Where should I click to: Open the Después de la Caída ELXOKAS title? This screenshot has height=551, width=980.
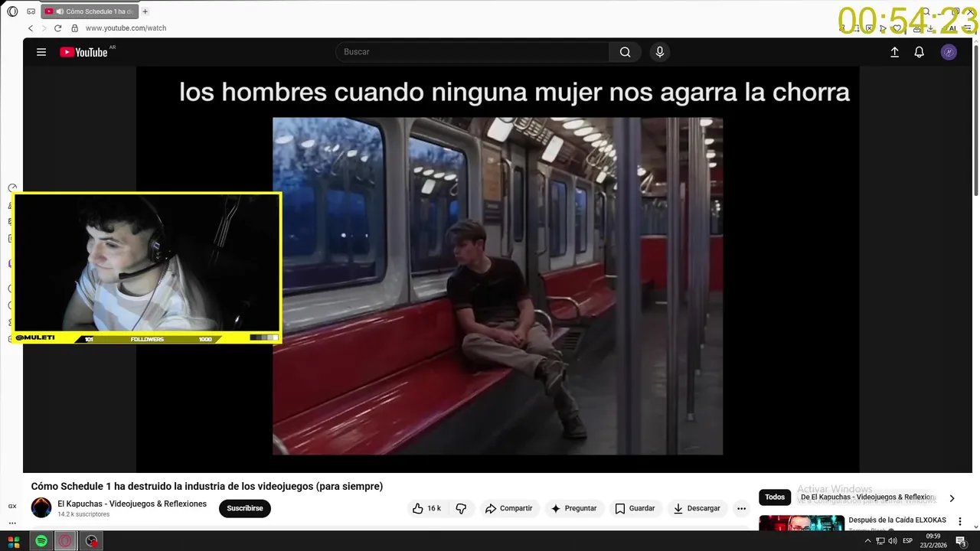coord(897,520)
